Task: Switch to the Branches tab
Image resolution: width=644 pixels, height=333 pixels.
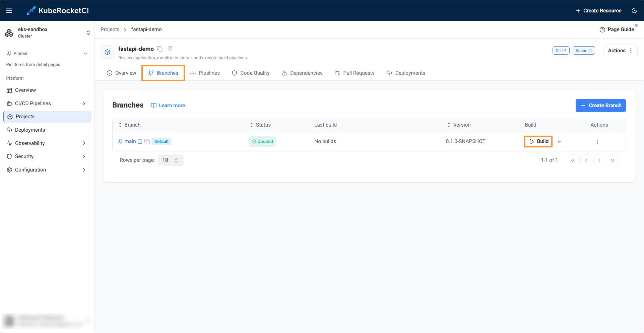Action: [163, 73]
